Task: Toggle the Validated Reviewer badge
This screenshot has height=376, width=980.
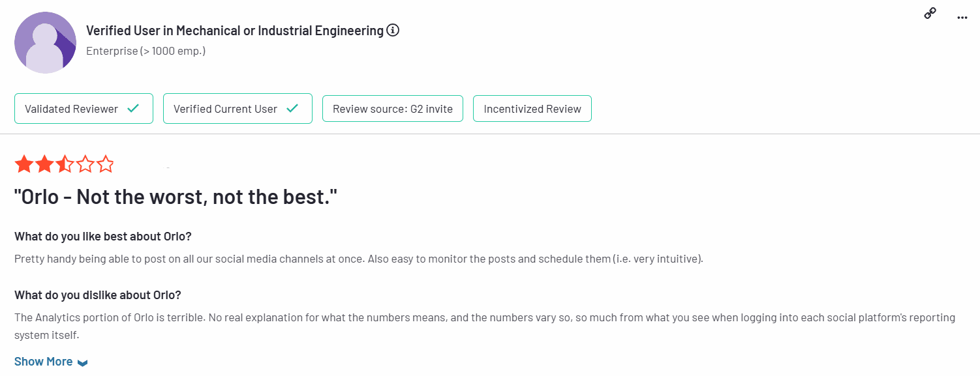Action: pyautogui.click(x=84, y=108)
